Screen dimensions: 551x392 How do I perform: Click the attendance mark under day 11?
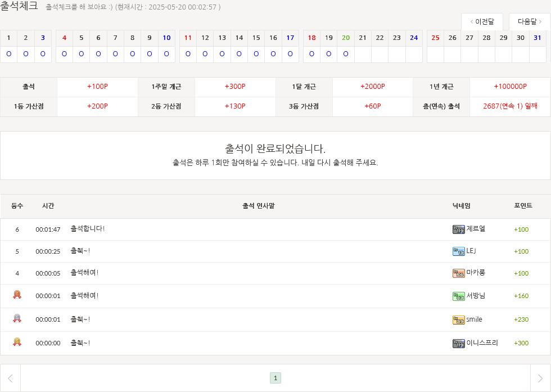(x=188, y=54)
